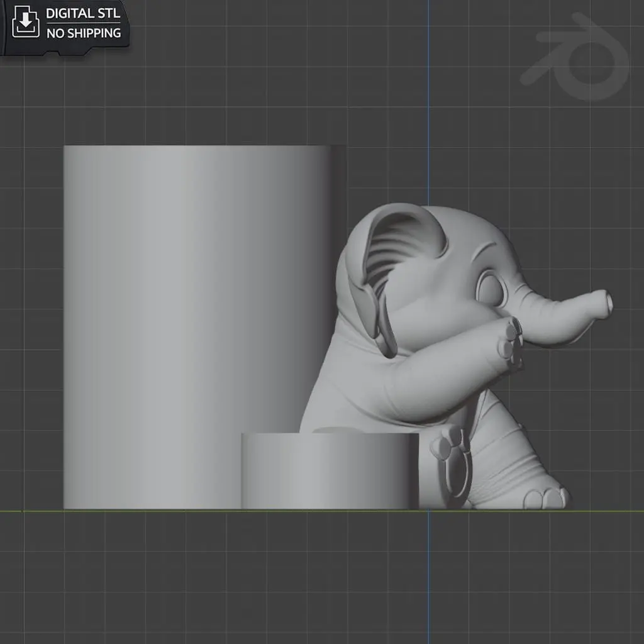Select the short small cylinder object
The width and height of the screenshot is (644, 644).
click(330, 470)
